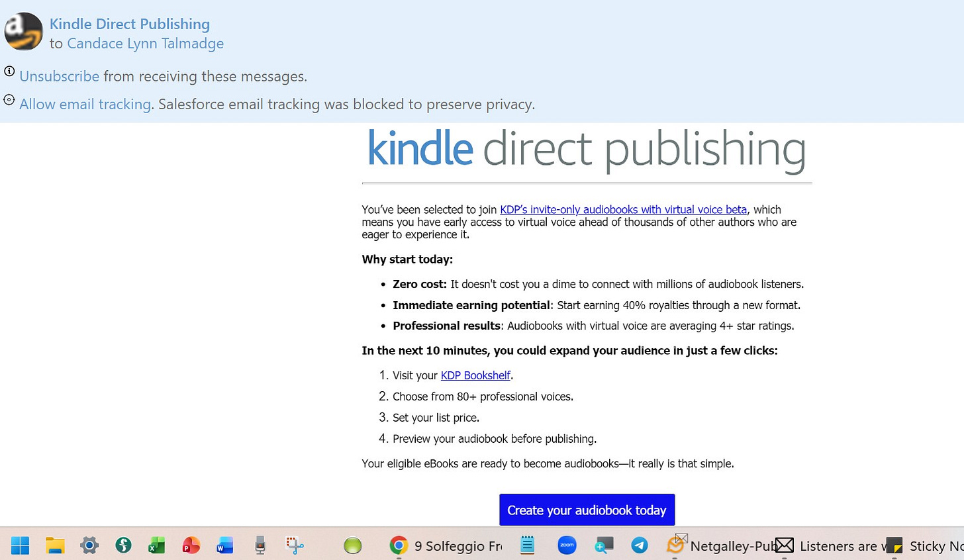Click 'In the next 10 minutes' heading
The height and width of the screenshot is (560, 964).
coord(569,351)
